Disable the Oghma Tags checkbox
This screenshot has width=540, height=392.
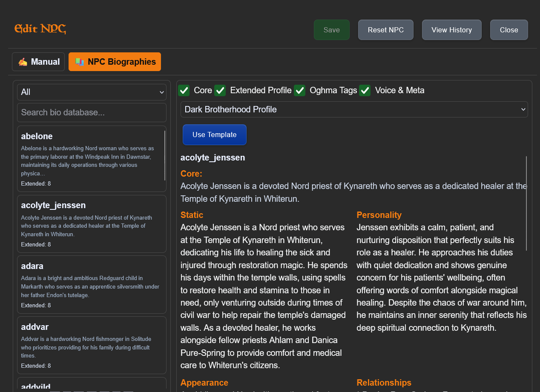[x=300, y=91]
